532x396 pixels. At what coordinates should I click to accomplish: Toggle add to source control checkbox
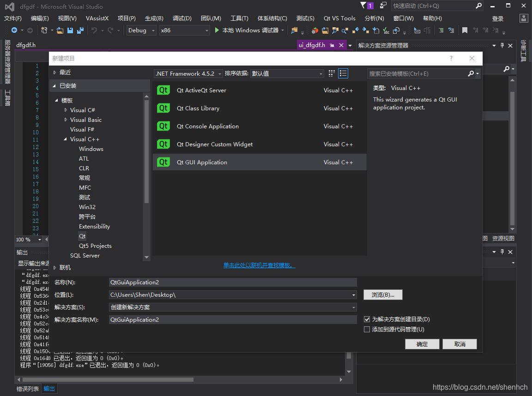tap(367, 329)
